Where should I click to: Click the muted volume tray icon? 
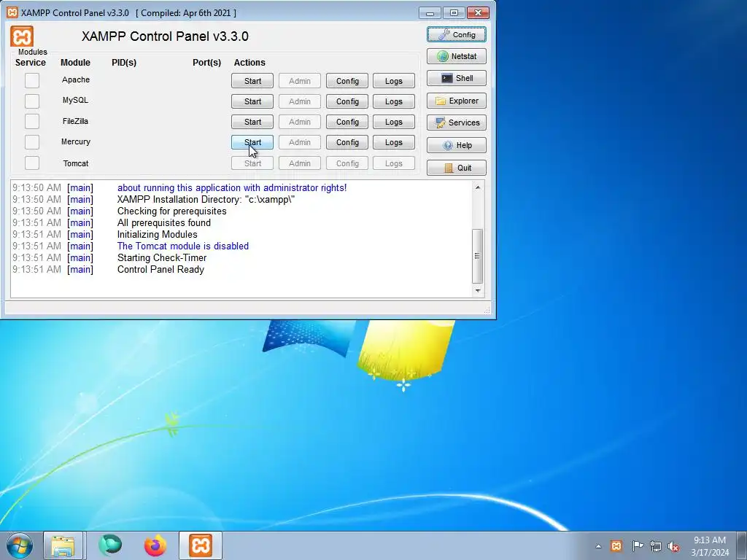coord(673,546)
